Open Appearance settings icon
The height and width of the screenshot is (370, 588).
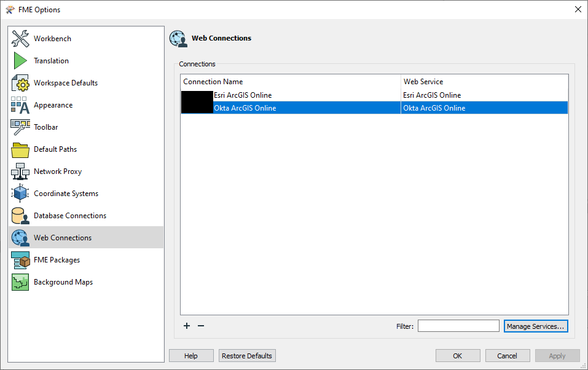pyautogui.click(x=20, y=105)
